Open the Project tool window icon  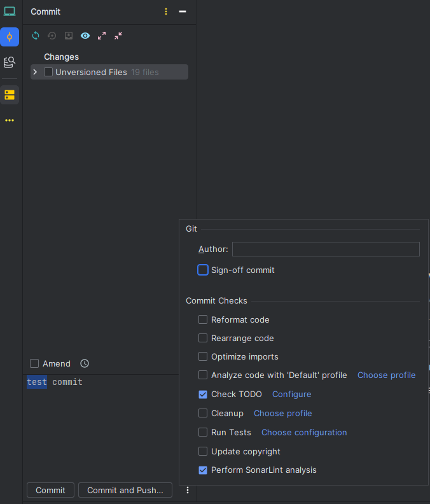click(10, 11)
